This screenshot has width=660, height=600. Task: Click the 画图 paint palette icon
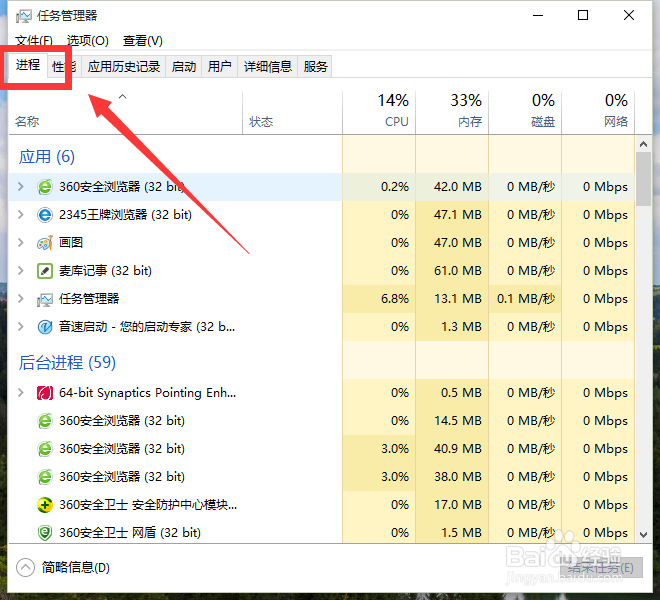(45, 243)
